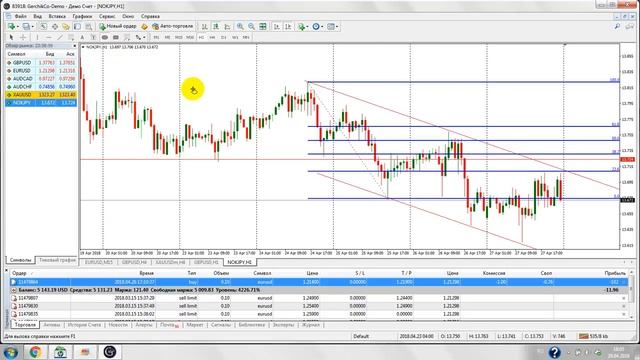Screen dimensions: 640x360
Task: Click the Новый ордер button
Action: pos(118,27)
